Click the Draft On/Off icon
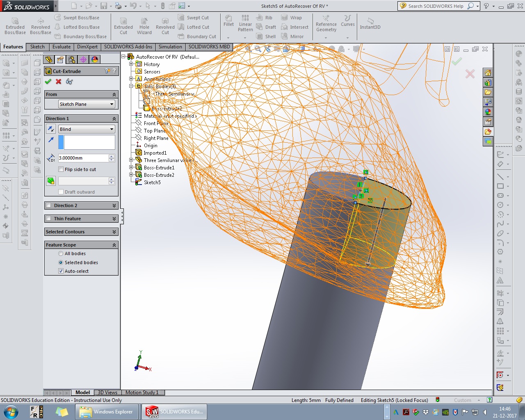 tap(51, 181)
